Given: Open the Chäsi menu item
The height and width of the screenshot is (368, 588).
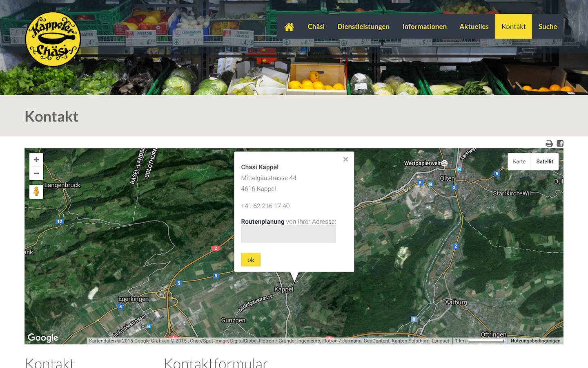Looking at the screenshot, I should [316, 27].
